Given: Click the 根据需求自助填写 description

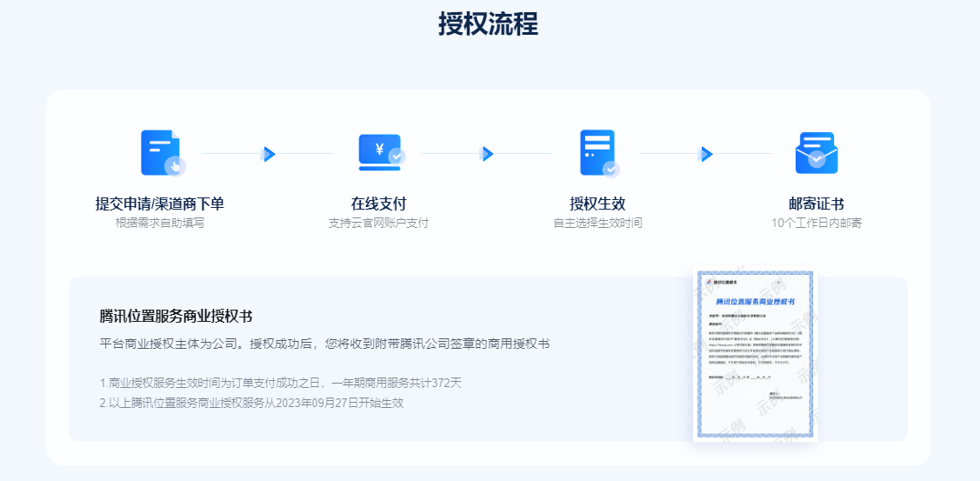Looking at the screenshot, I should coord(159,224).
